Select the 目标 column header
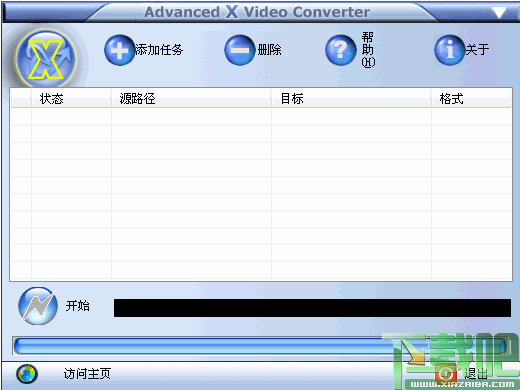 [351, 99]
